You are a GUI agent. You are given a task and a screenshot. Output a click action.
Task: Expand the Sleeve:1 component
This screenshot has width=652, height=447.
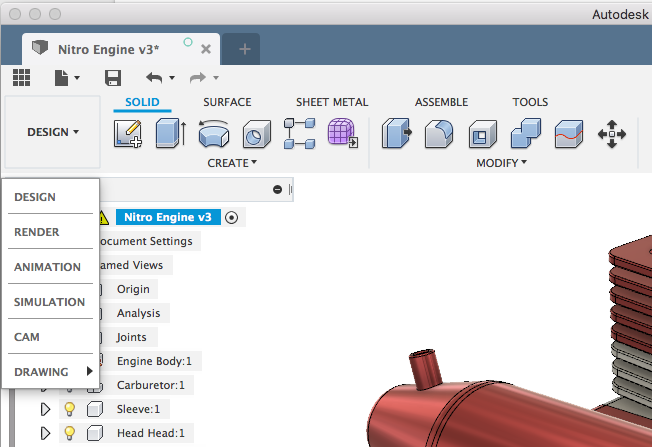tap(44, 409)
